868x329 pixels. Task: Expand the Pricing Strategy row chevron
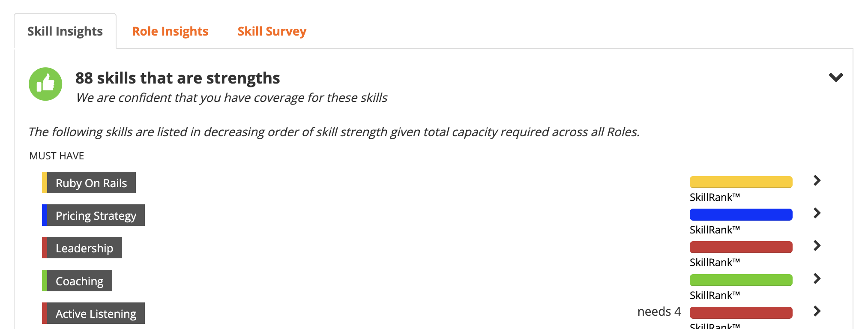coord(817,213)
